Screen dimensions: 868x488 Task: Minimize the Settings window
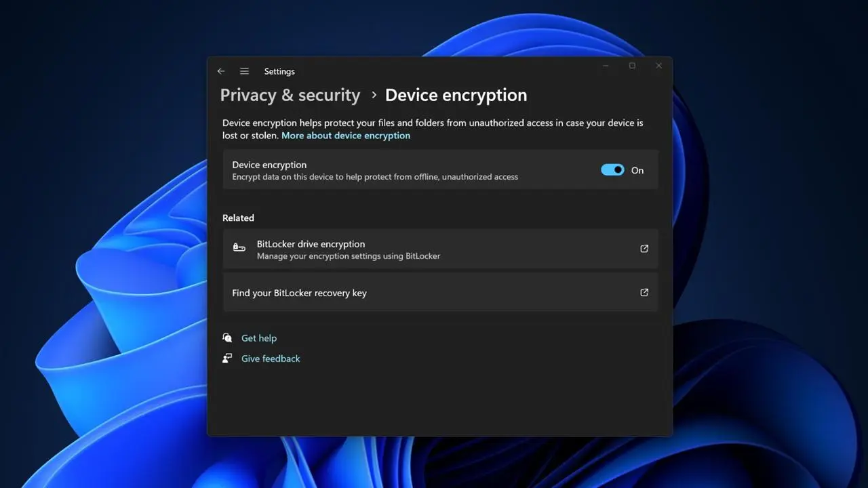(606, 66)
